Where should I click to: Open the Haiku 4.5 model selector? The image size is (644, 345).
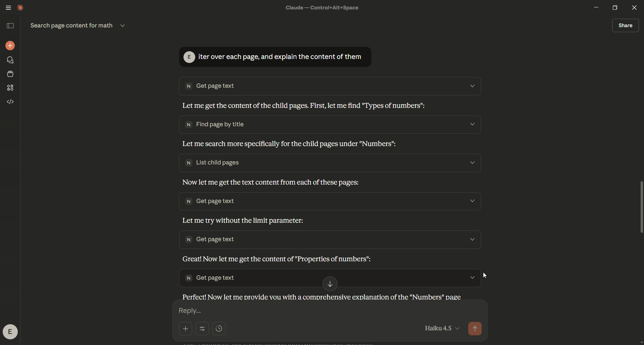(442, 329)
